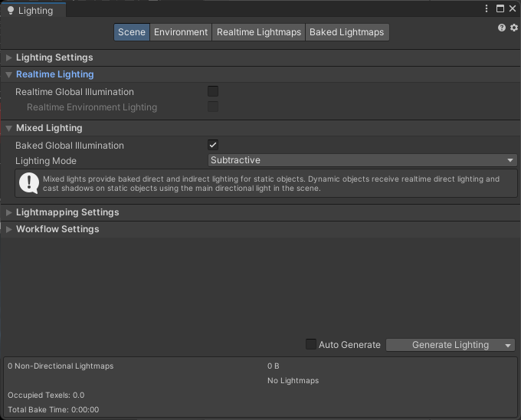Viewport: 521px width, 420px height.
Task: Select the Scene tab
Action: 132,32
